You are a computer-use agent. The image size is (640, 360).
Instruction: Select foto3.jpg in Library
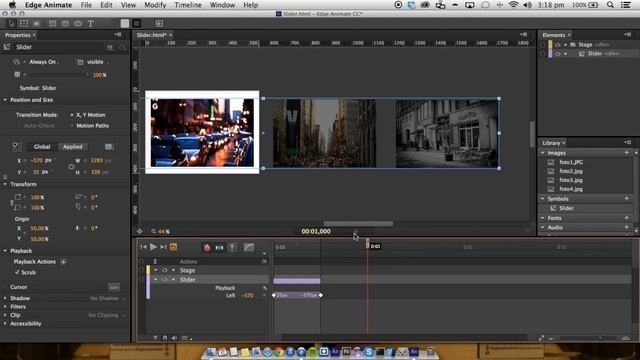tap(571, 180)
